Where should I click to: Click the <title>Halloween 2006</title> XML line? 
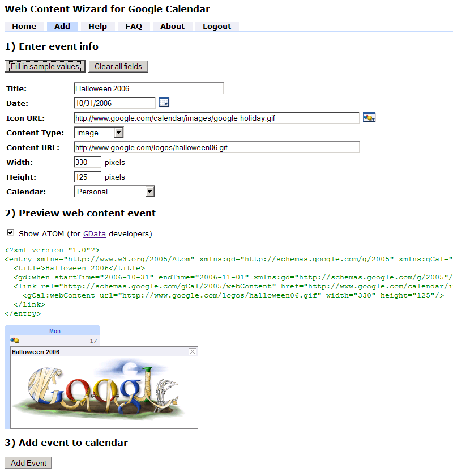(x=79, y=269)
